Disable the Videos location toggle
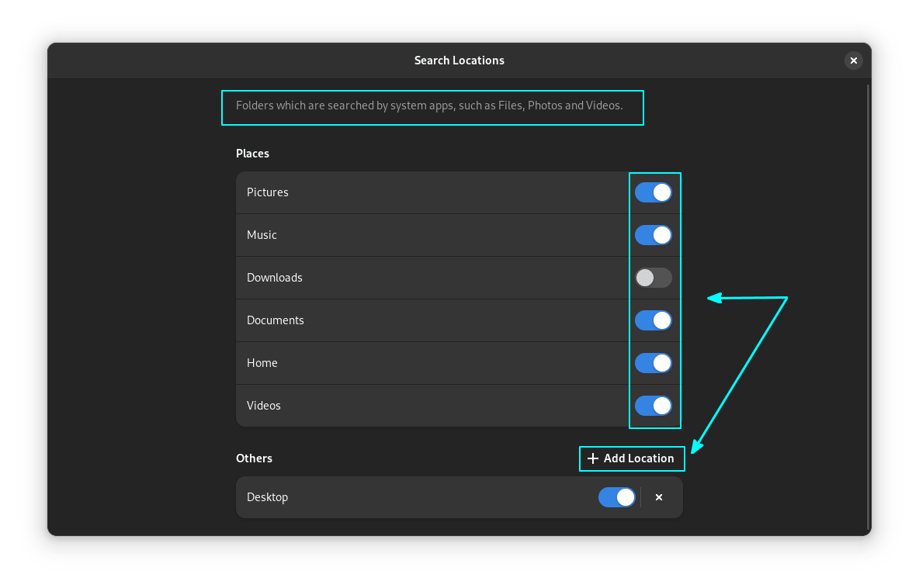This screenshot has height=588, width=919. click(653, 406)
